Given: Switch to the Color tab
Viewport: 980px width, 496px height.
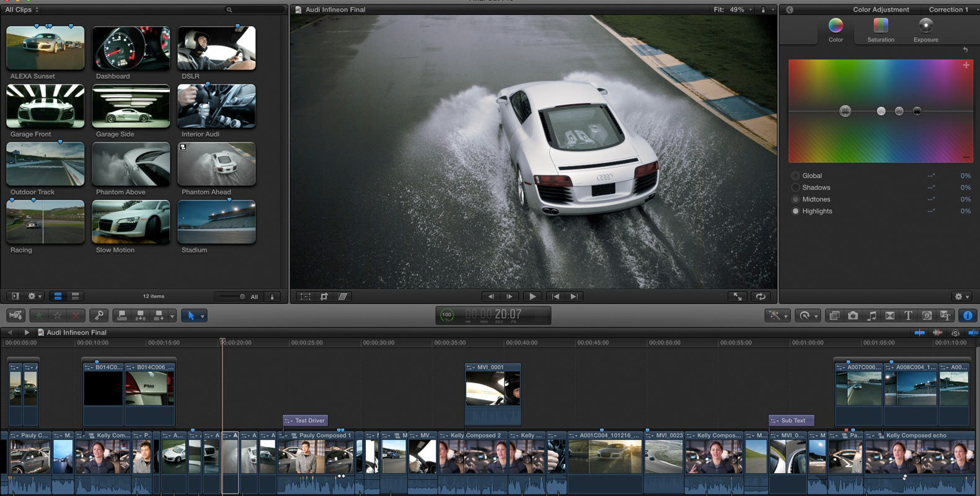Looking at the screenshot, I should (836, 30).
